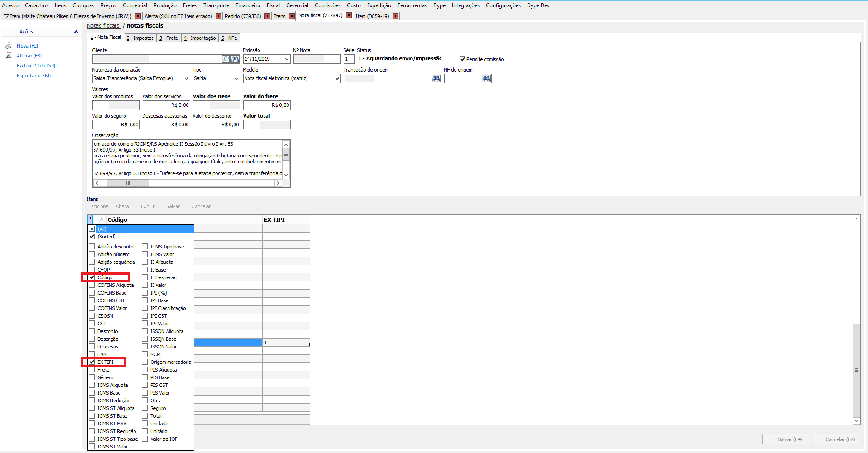Switch to the 2 - Impostos tab
The width and height of the screenshot is (868, 453).
click(x=140, y=38)
